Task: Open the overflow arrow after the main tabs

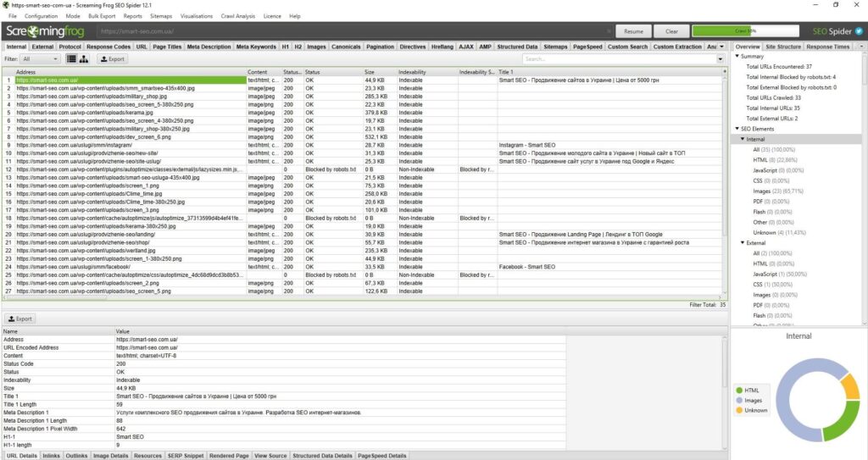Action: (x=721, y=47)
